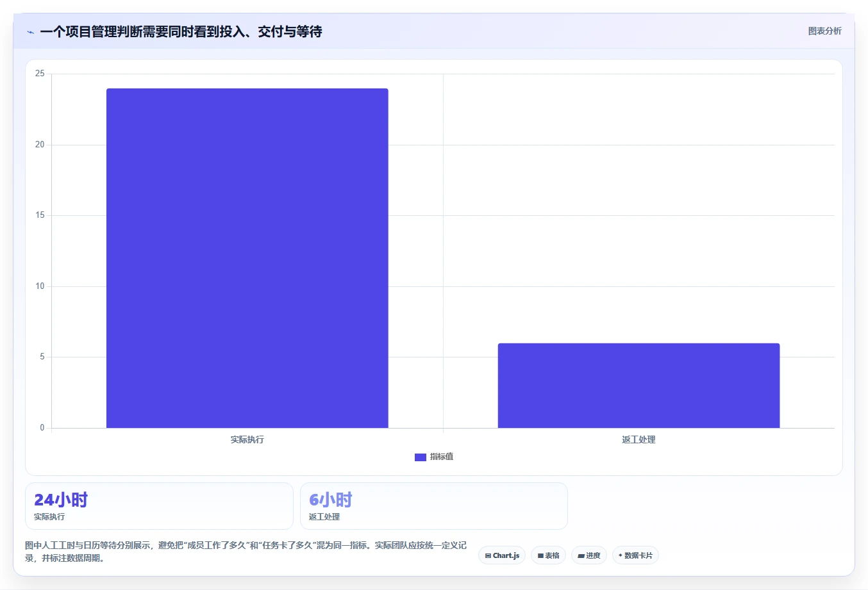Toggle the 指标值 legend color swatch
868x590 pixels.
(421, 457)
